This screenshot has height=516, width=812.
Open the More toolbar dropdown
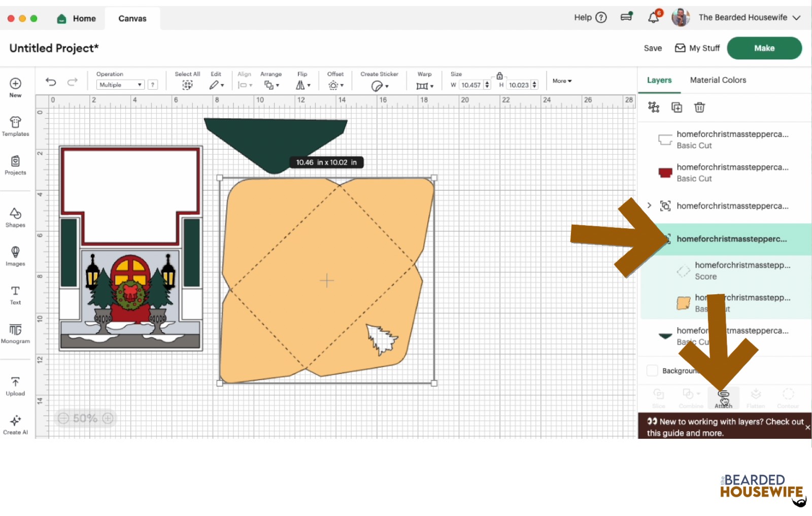tap(562, 81)
